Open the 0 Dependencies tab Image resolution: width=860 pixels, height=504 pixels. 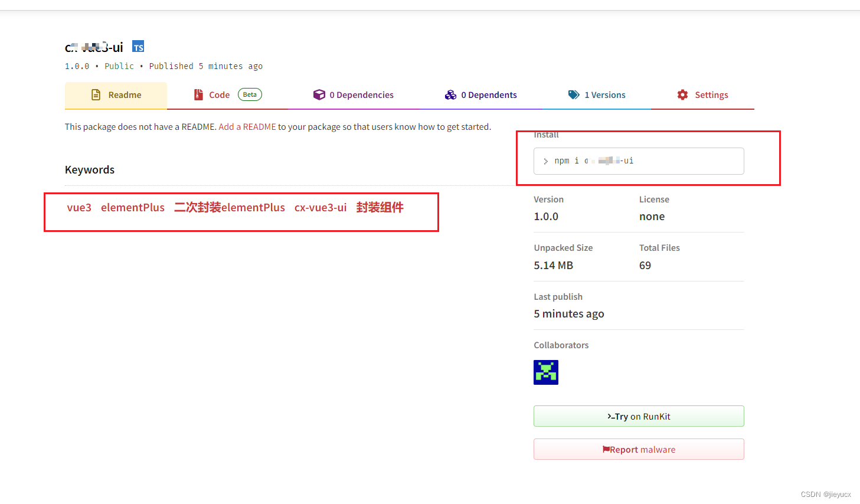point(353,95)
